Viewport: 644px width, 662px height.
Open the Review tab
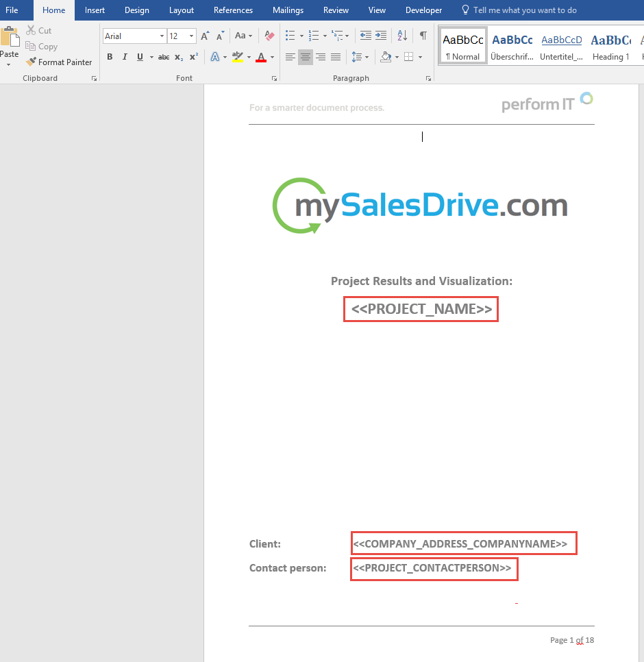coord(336,10)
